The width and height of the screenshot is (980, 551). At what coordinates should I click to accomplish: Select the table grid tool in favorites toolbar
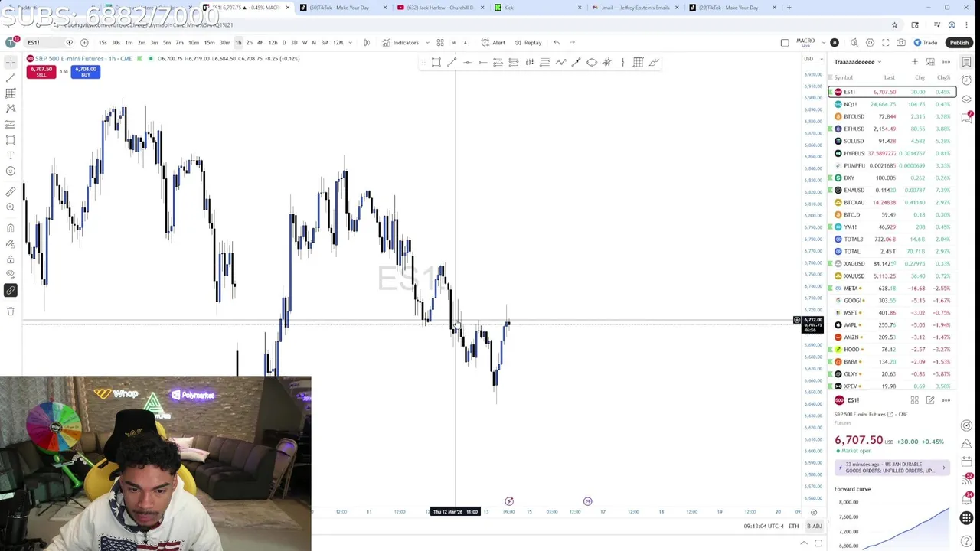click(x=639, y=62)
